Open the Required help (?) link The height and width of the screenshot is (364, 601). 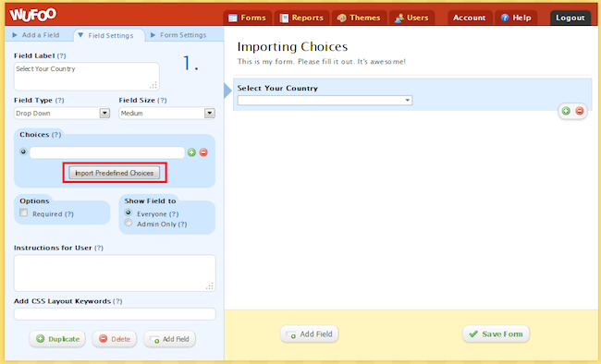click(69, 214)
